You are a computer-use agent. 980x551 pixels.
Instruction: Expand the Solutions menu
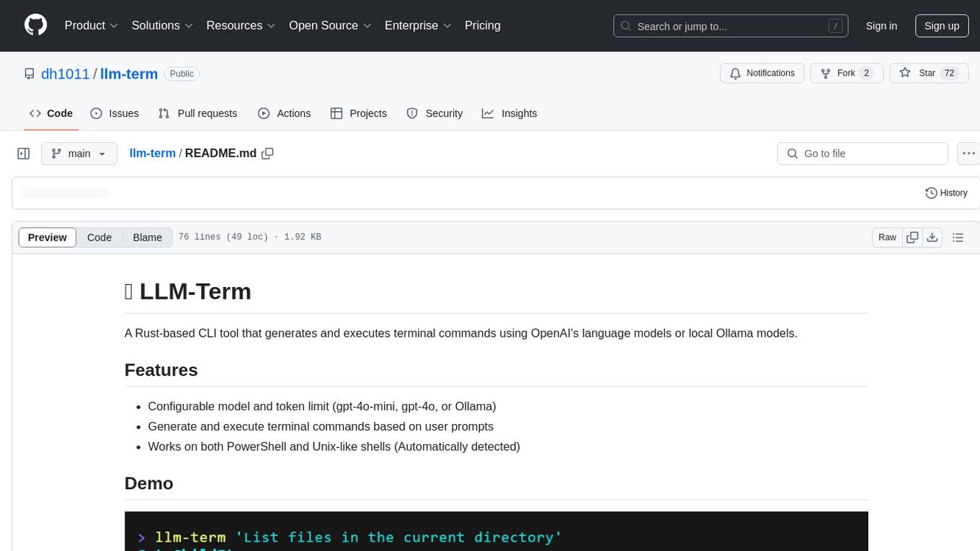[162, 25]
